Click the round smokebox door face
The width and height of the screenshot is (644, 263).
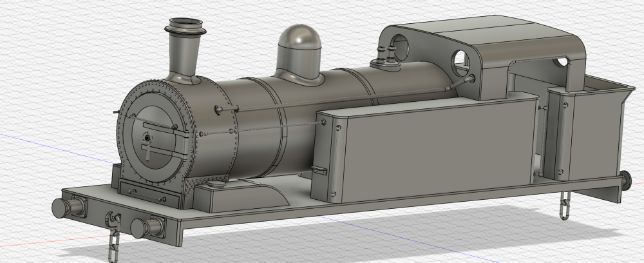coord(155,138)
